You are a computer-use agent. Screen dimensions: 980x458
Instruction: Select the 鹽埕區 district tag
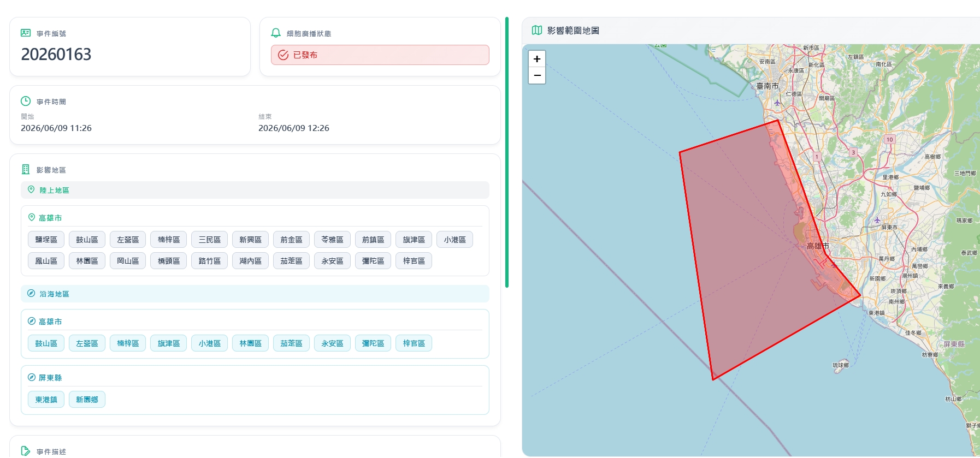point(46,240)
